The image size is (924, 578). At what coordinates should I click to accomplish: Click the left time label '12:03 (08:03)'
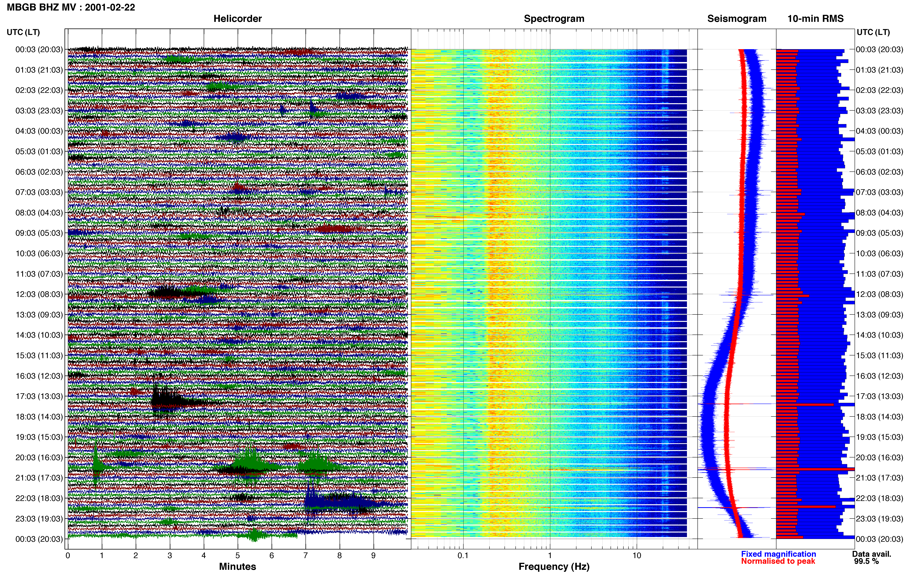click(x=39, y=294)
